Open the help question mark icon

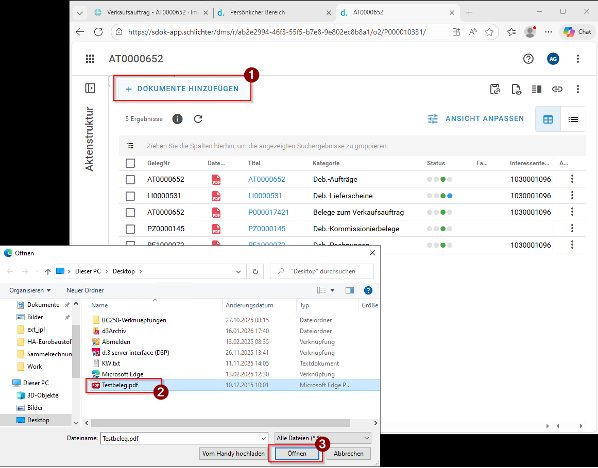(x=528, y=59)
